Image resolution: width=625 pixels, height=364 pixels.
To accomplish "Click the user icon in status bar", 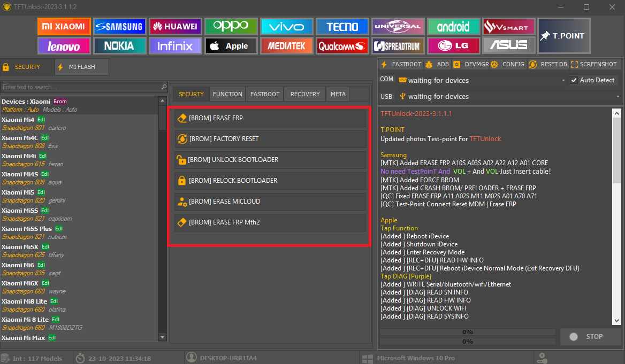I will 192,358.
